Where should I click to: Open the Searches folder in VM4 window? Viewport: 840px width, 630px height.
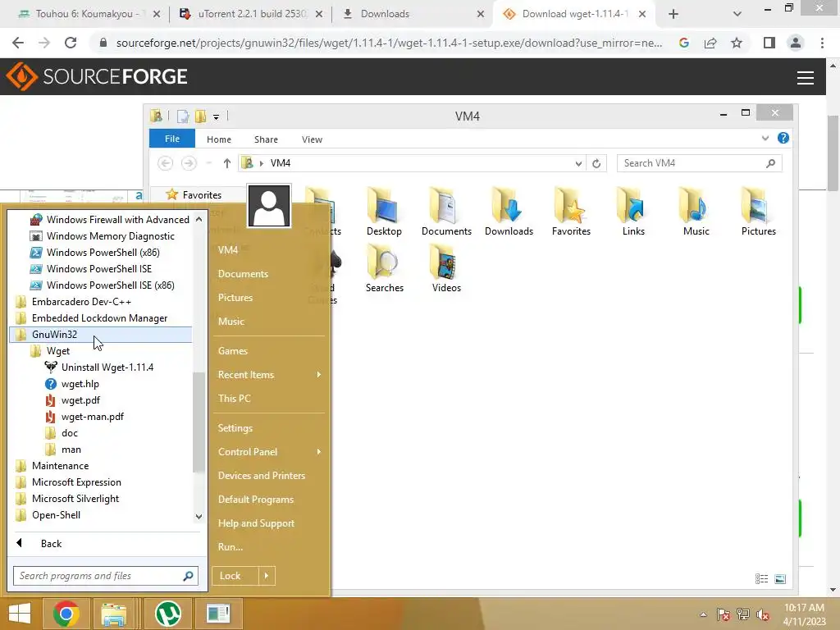(384, 268)
